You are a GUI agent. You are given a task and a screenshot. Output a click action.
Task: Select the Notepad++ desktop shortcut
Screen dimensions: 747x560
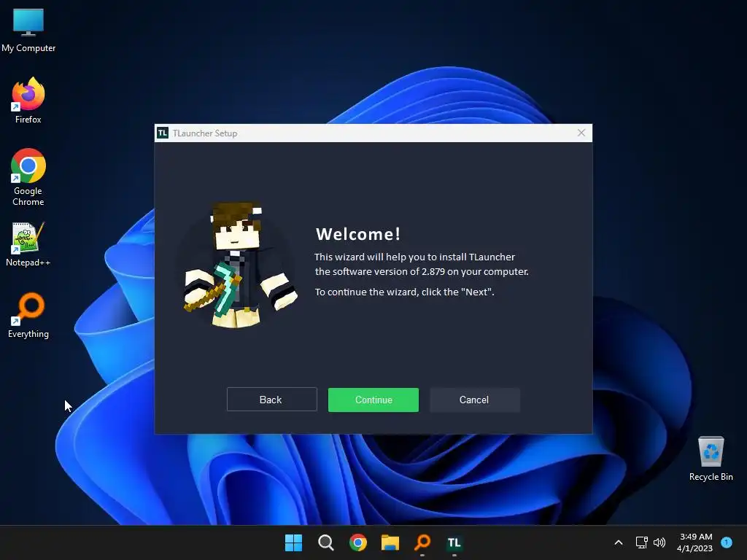click(28, 244)
